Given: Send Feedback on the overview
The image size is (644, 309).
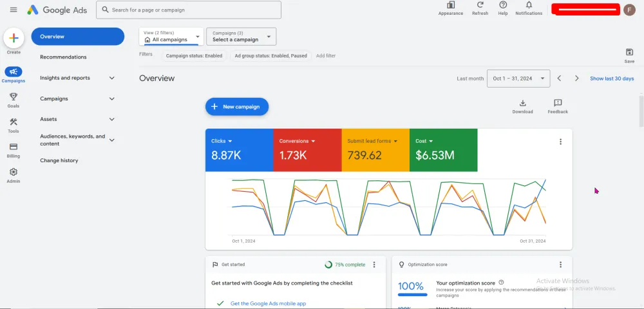Looking at the screenshot, I should click(558, 107).
